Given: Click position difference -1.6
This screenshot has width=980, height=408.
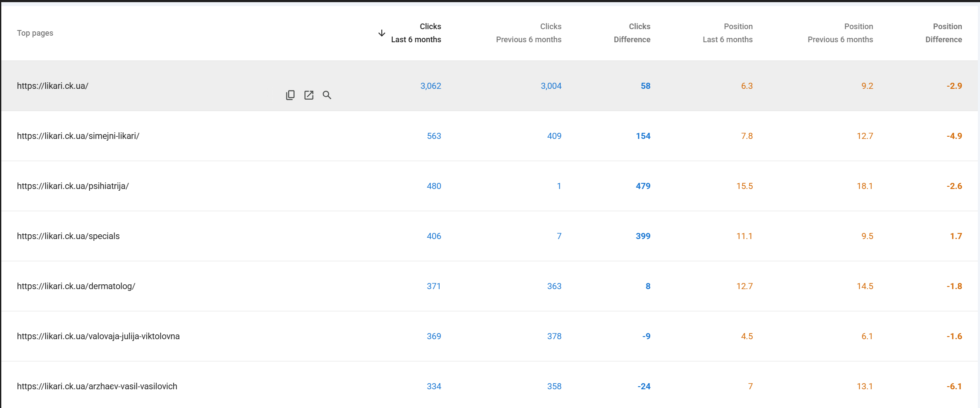Looking at the screenshot, I should pyautogui.click(x=954, y=336).
